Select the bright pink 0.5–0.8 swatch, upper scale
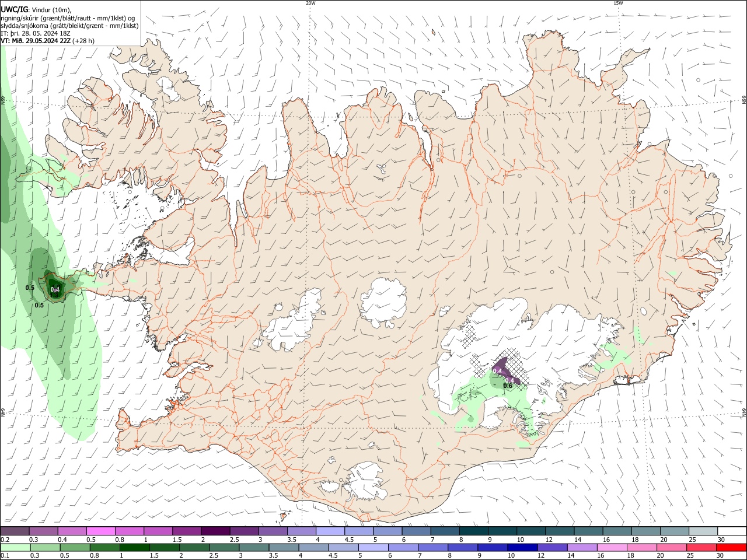 pos(100,531)
